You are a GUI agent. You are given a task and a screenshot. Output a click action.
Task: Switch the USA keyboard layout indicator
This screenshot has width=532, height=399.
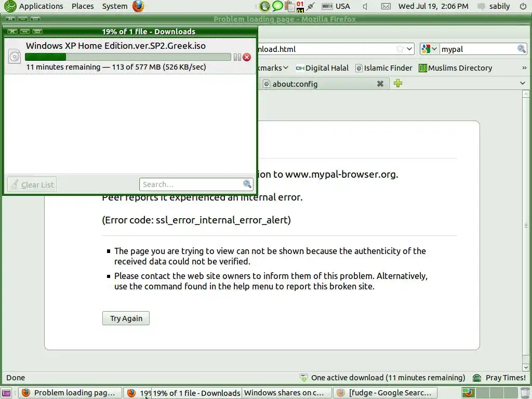(x=336, y=6)
